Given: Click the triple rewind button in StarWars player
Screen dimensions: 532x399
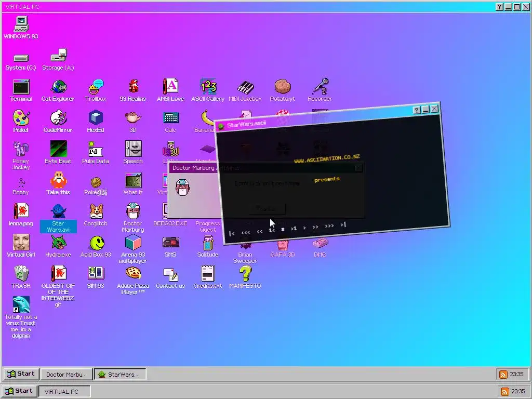Looking at the screenshot, I should 246,232.
